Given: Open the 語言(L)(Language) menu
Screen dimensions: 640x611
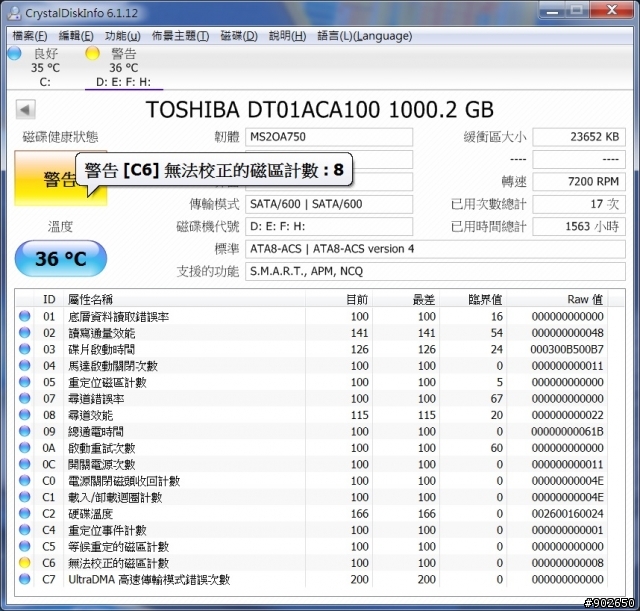Looking at the screenshot, I should click(364, 36).
